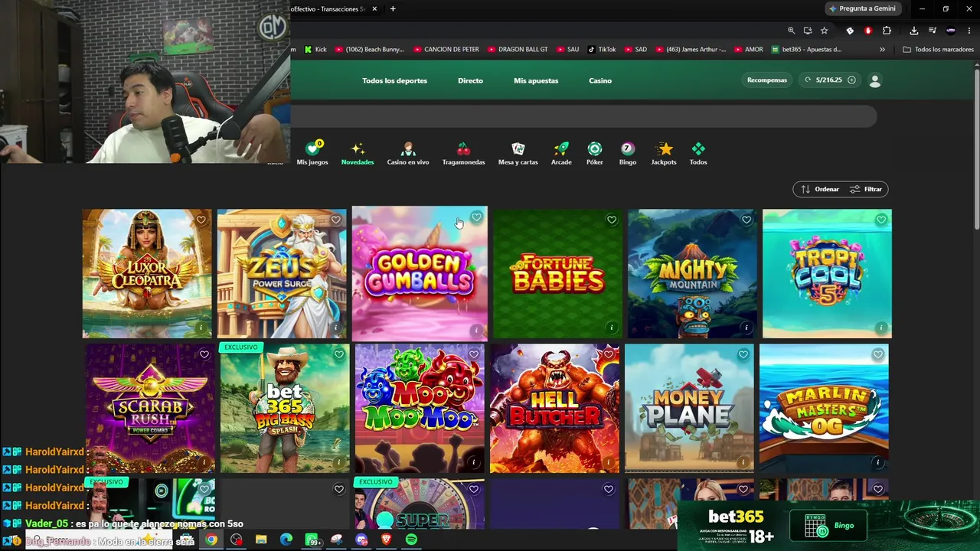Open info for Big Bass Splash game
This screenshot has width=980, height=551.
point(338,462)
